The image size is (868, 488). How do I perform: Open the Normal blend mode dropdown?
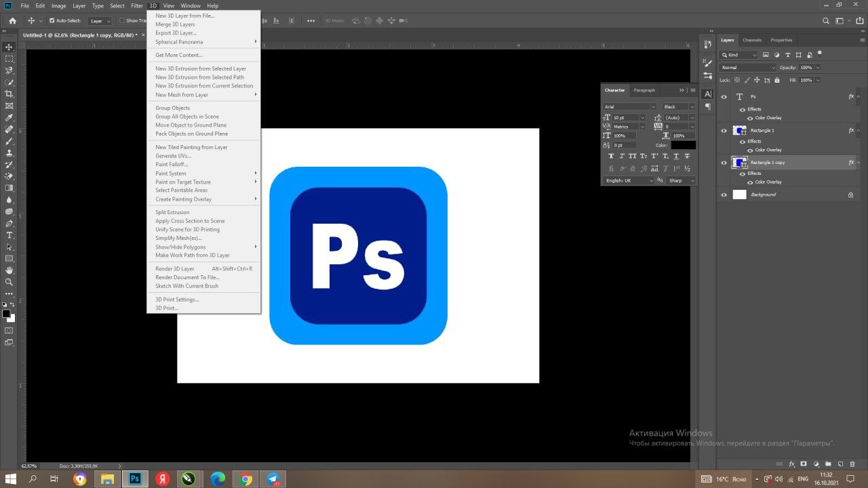[x=748, y=68]
